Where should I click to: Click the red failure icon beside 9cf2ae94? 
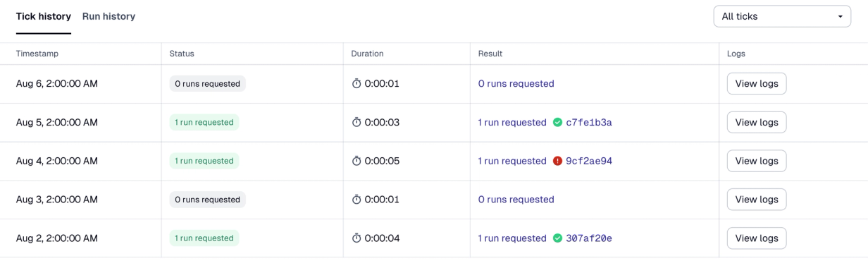tap(558, 161)
